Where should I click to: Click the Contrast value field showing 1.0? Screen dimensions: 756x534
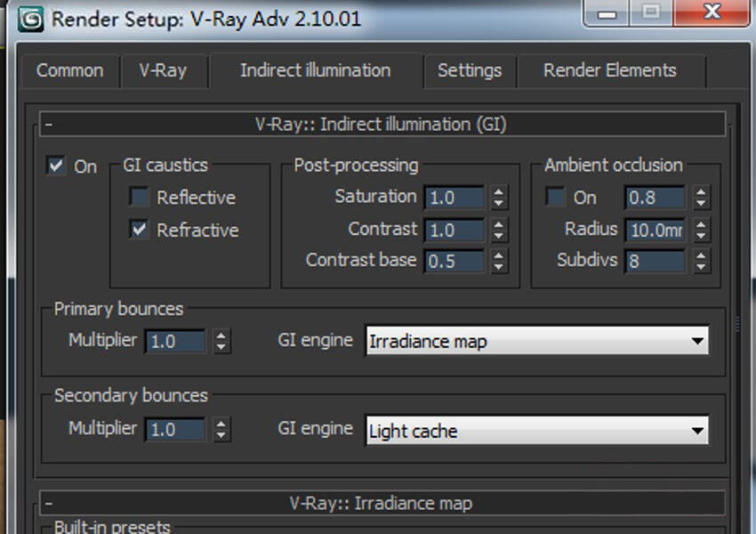click(454, 230)
